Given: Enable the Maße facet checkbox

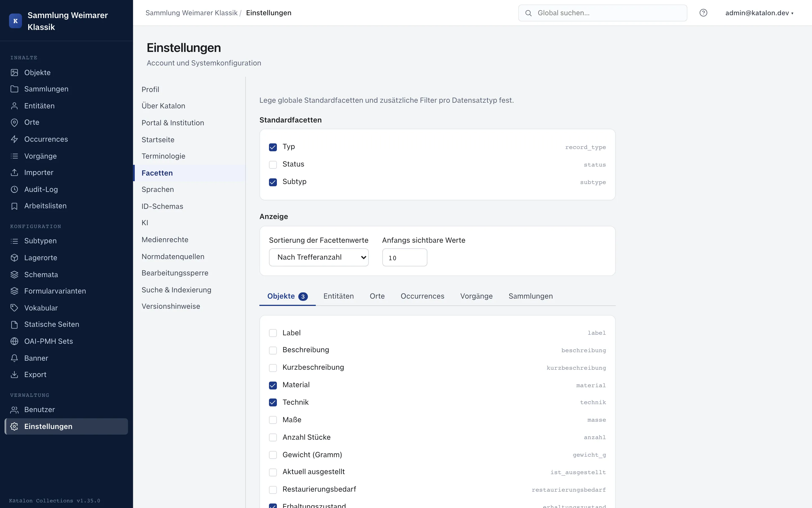Looking at the screenshot, I should (273, 420).
